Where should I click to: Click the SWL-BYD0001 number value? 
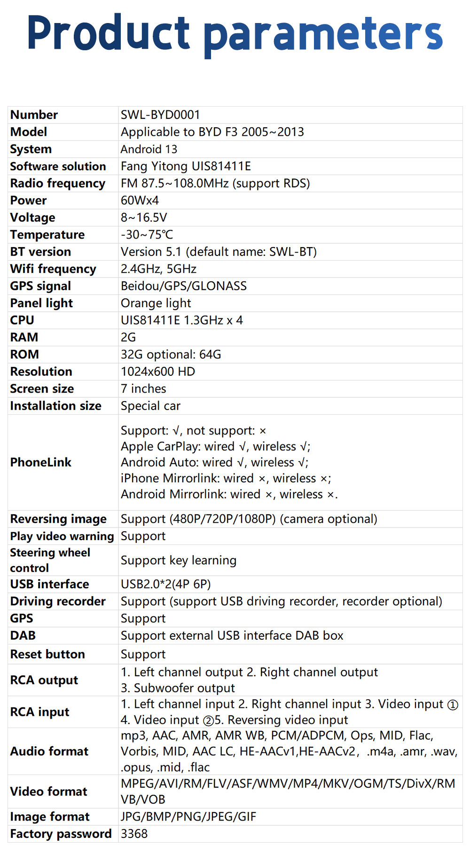(x=160, y=115)
